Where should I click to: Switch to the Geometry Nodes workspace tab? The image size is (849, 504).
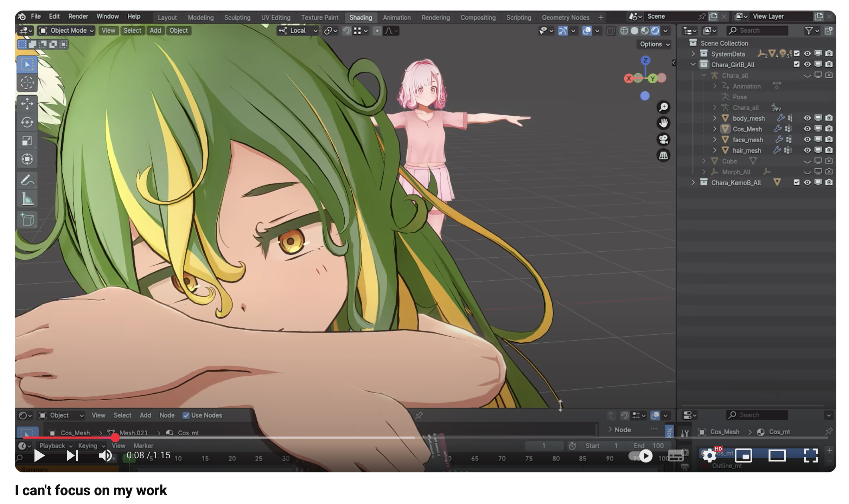tap(565, 18)
